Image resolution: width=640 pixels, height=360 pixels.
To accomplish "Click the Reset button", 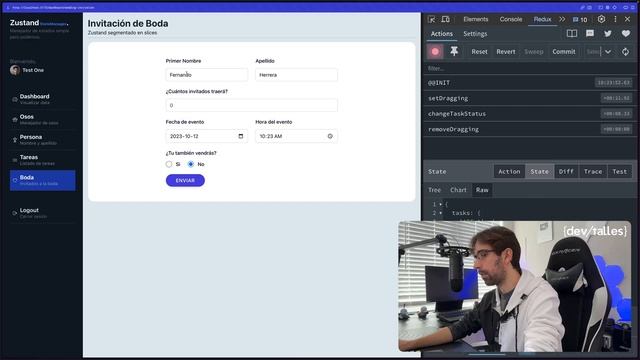I will pos(479,52).
